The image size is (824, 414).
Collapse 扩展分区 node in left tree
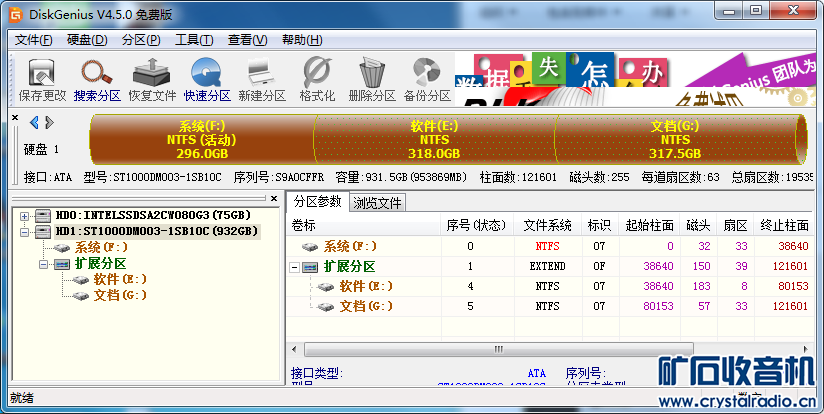point(44,264)
